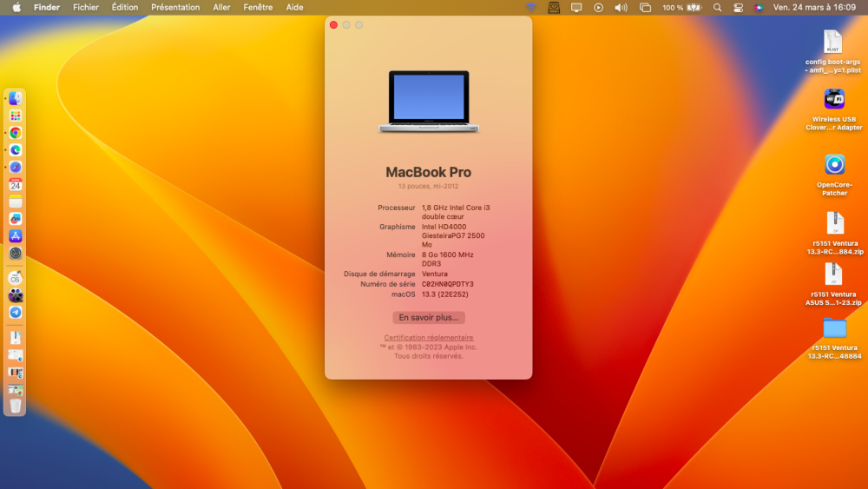
Task: Open Spotlight search magnifier icon
Action: (x=718, y=7)
